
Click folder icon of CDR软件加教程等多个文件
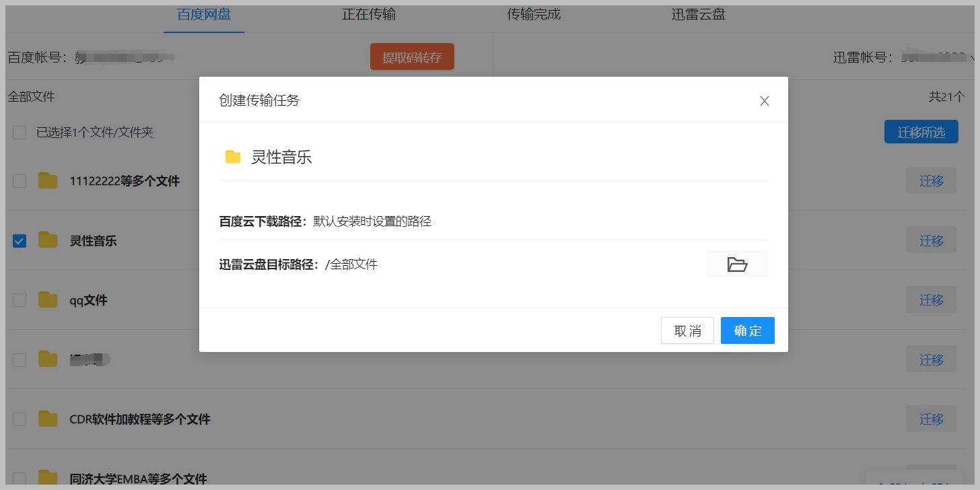coord(47,419)
